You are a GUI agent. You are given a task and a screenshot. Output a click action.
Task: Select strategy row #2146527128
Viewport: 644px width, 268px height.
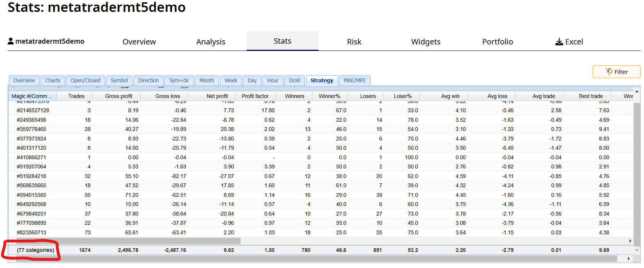pos(321,110)
